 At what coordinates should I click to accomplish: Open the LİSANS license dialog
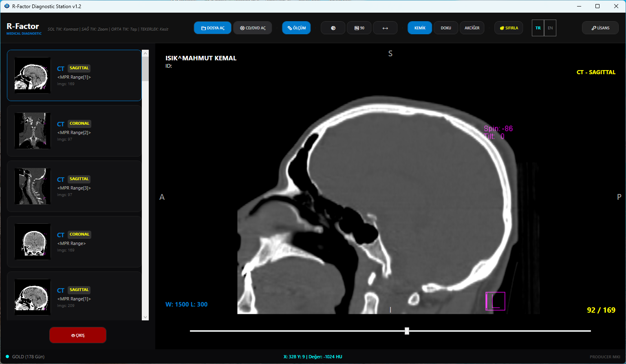(x=600, y=28)
